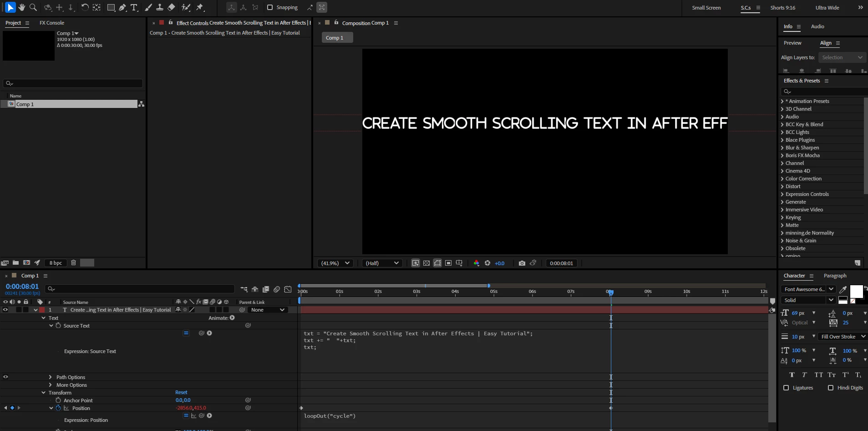The image size is (868, 431).
Task: Reset exposure in the composition viewer
Action: pyautogui.click(x=487, y=263)
